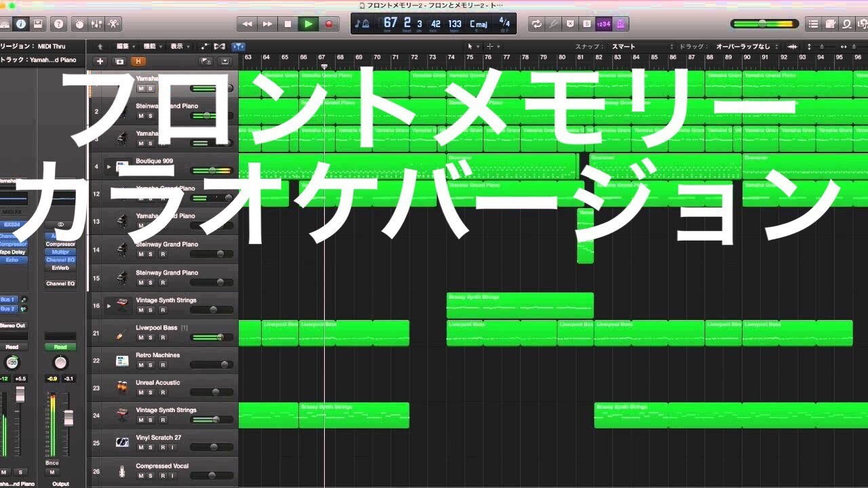Click the Vinyl Scratch 27 track icon
This screenshot has width=868, height=488.
tap(122, 443)
